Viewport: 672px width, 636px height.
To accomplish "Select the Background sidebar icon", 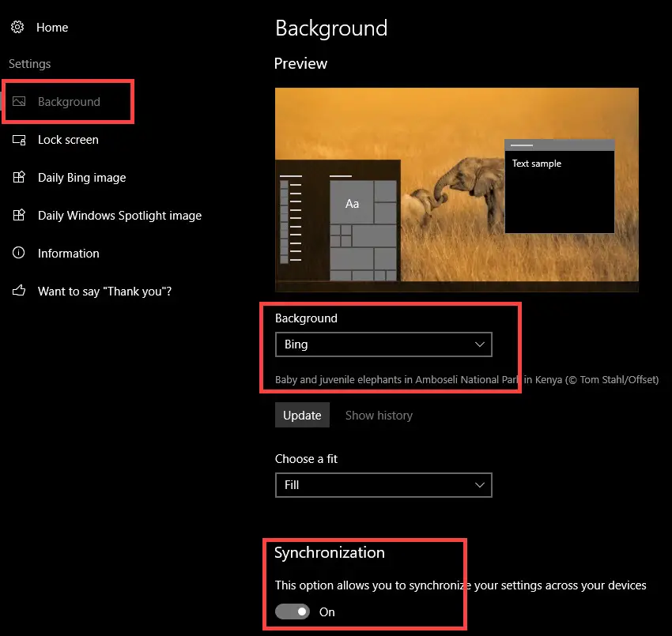I will point(18,101).
